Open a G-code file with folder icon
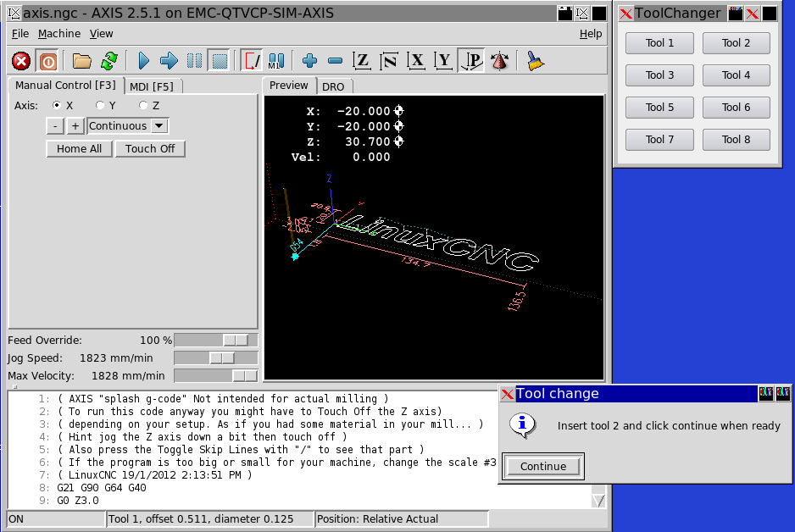 81,61
